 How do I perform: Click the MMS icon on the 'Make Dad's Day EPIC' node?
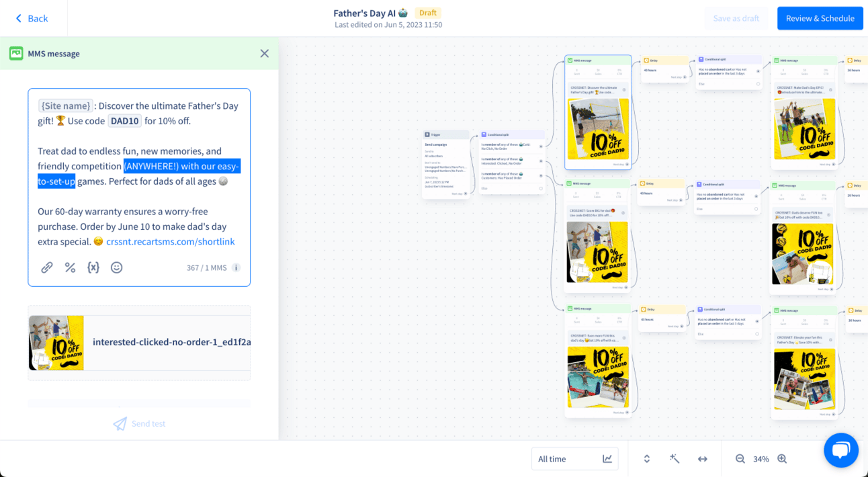[777, 60]
